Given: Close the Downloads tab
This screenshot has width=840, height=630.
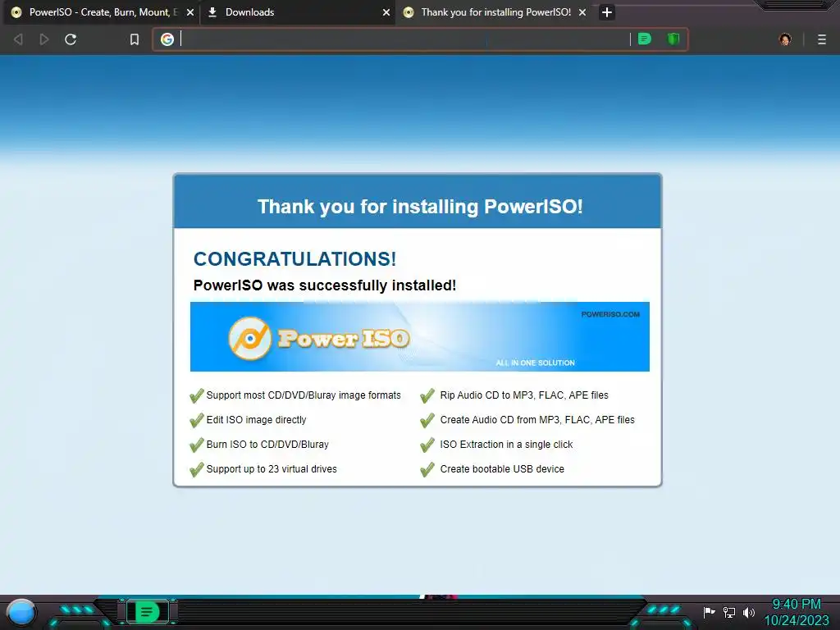Looking at the screenshot, I should (x=386, y=12).
